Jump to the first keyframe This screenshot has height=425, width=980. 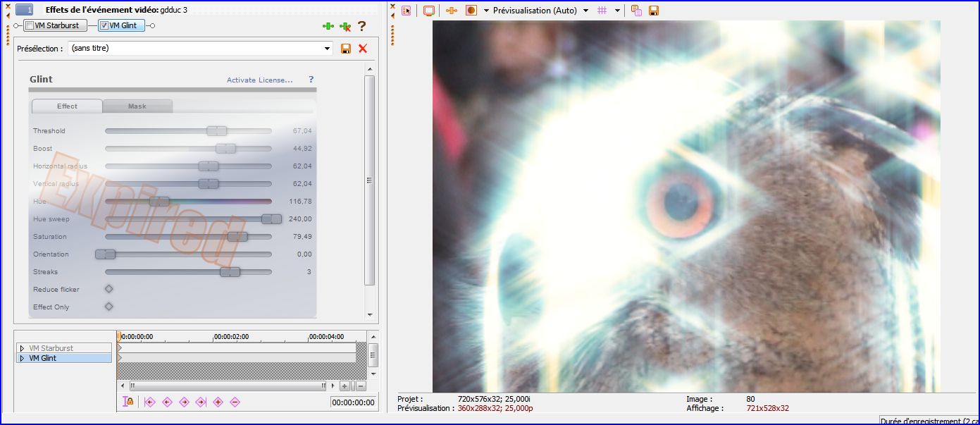[150, 402]
